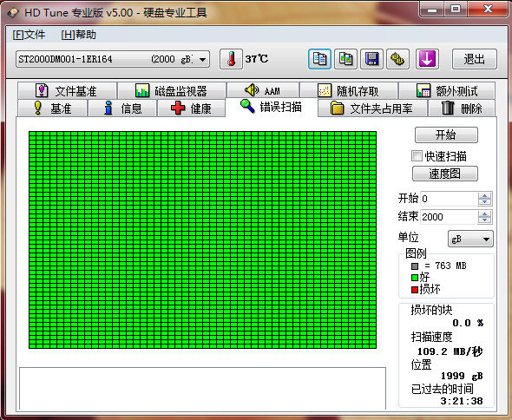Click the gray 763 MB legend swatch
Screen dimensions: 512x420
click(x=415, y=266)
